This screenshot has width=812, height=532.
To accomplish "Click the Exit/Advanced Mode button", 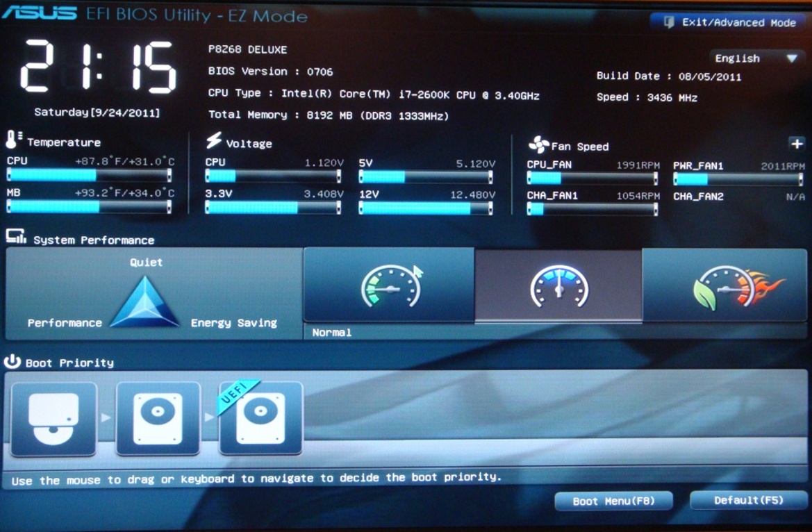I will [x=728, y=22].
